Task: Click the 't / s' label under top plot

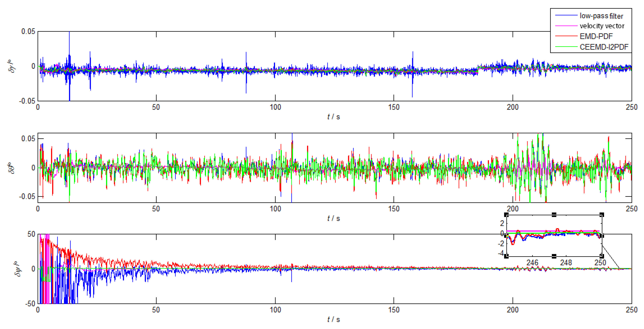Action: 333,117
